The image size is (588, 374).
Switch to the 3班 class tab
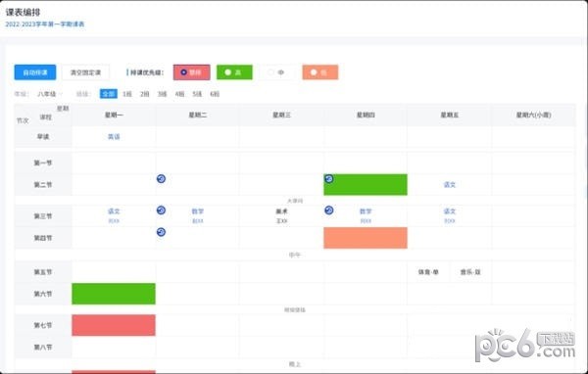[x=162, y=94]
